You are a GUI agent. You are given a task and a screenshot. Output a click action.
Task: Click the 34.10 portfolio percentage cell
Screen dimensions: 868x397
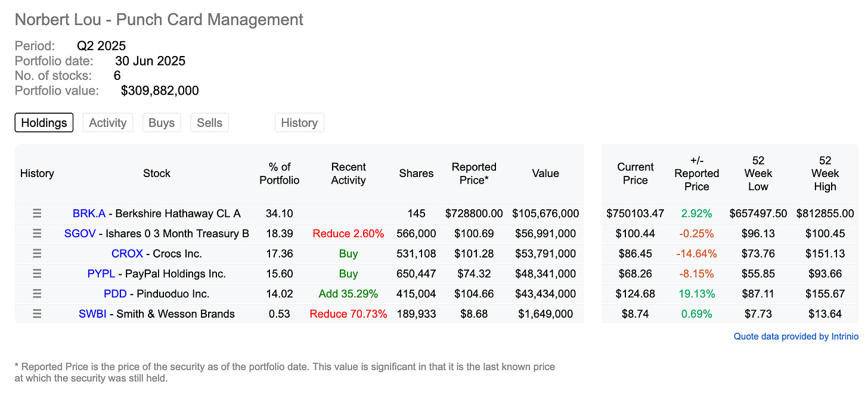pos(280,213)
